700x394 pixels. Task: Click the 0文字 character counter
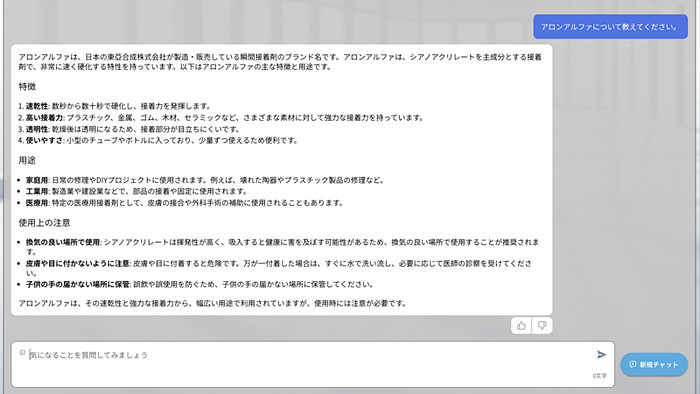click(x=600, y=376)
